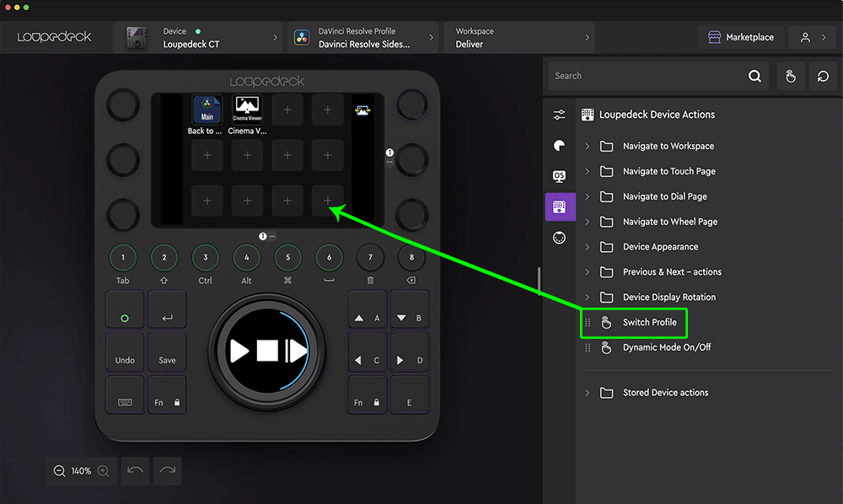Select the purple Loupedeck Device Actions panel icon

[x=560, y=206]
